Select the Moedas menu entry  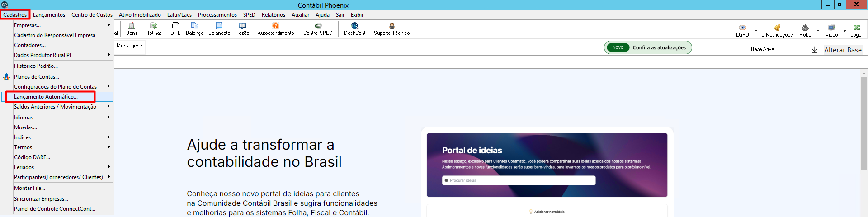point(57,127)
